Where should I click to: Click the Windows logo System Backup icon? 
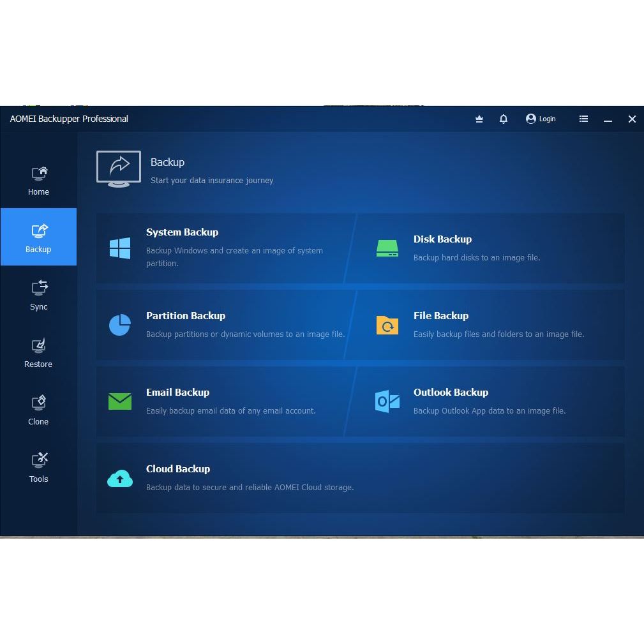pyautogui.click(x=119, y=248)
